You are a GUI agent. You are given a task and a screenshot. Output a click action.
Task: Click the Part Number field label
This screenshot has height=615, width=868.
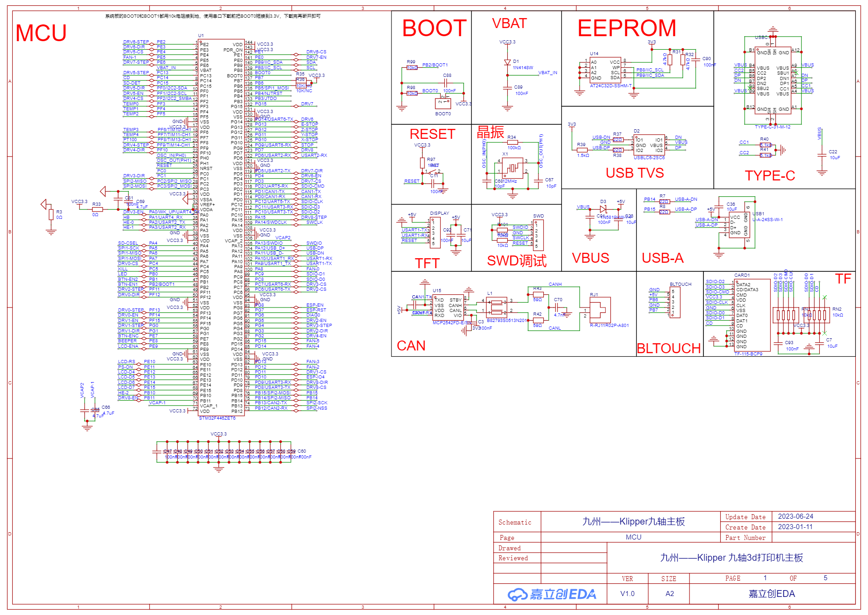pos(745,538)
